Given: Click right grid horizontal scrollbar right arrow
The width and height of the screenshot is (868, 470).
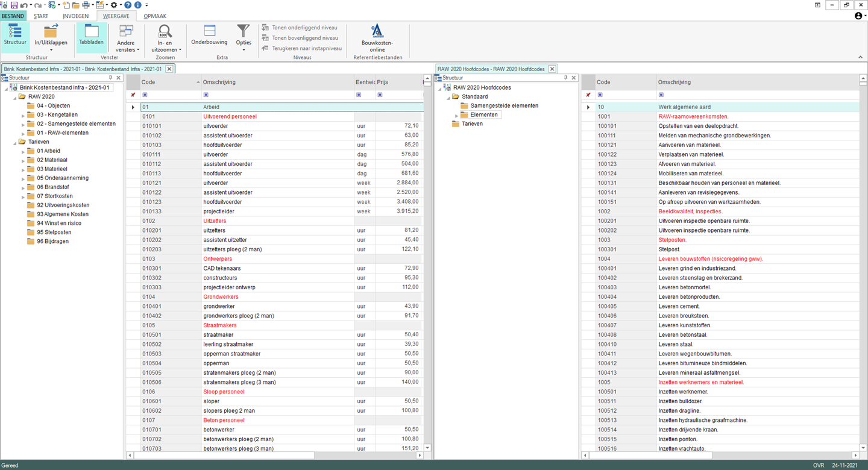Looking at the screenshot, I should (855, 456).
